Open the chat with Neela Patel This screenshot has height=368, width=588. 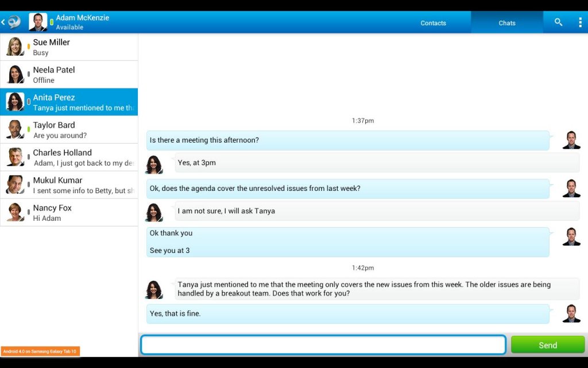click(69, 74)
